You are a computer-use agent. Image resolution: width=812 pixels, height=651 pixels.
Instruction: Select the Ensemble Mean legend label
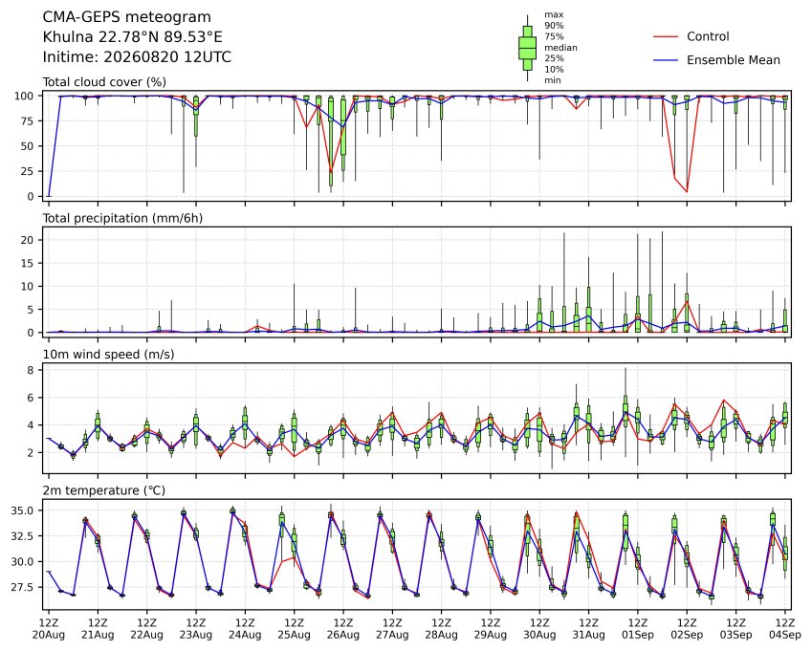click(x=734, y=60)
